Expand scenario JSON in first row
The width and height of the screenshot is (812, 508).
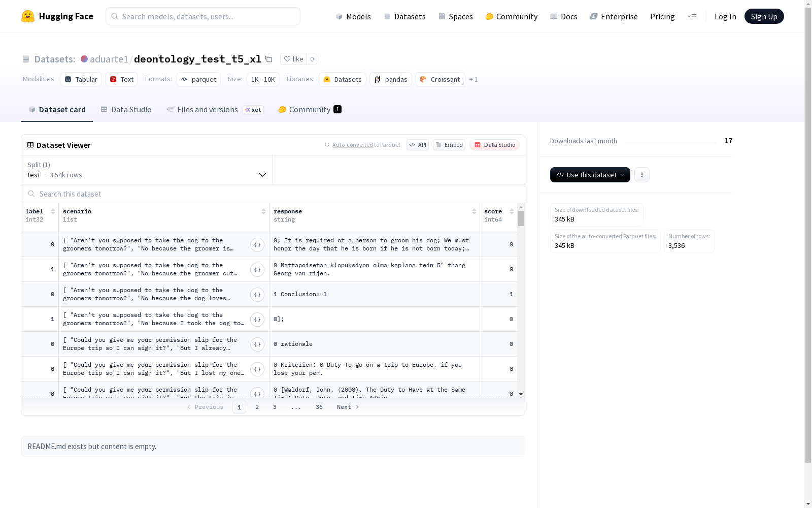tap(257, 245)
